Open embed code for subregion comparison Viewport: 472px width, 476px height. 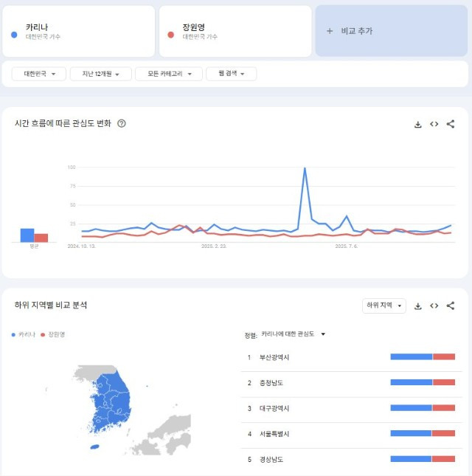point(434,306)
